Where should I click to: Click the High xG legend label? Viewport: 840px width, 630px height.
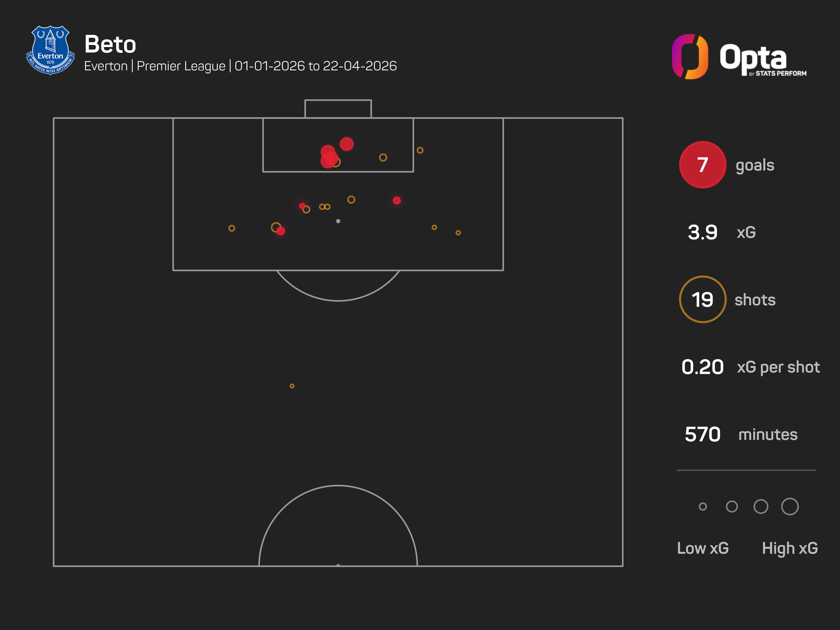789,548
